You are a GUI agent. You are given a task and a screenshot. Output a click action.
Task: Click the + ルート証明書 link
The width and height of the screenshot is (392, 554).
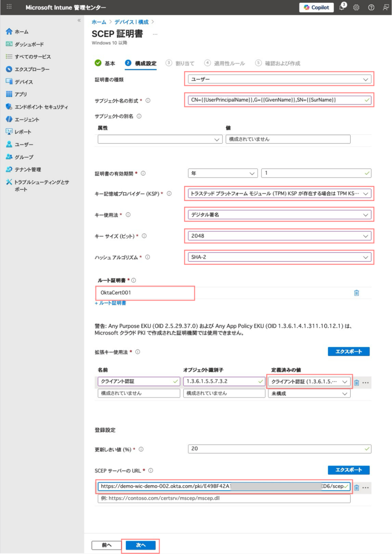tap(111, 303)
